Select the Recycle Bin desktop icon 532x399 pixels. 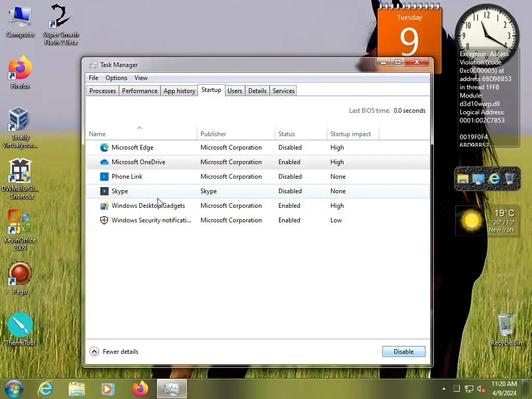coord(506,329)
